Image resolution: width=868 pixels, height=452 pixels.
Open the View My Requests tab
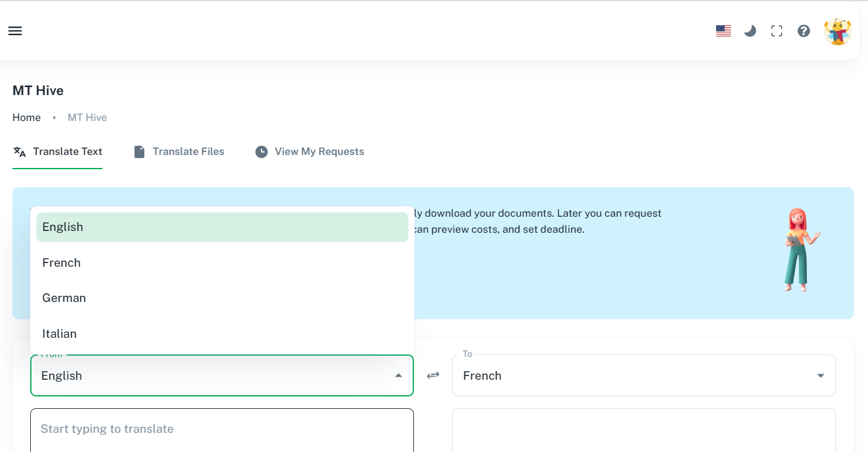point(319,152)
